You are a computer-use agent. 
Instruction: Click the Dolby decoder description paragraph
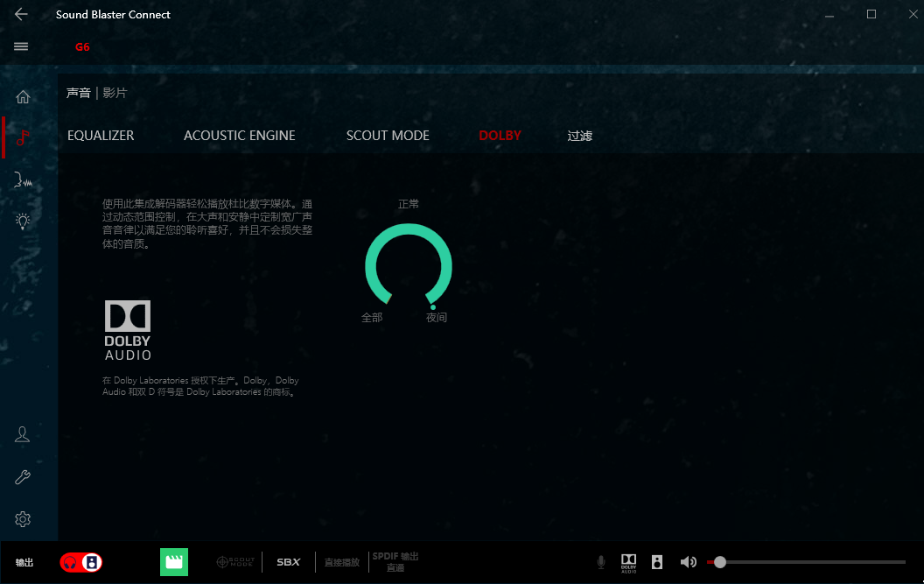(x=207, y=223)
